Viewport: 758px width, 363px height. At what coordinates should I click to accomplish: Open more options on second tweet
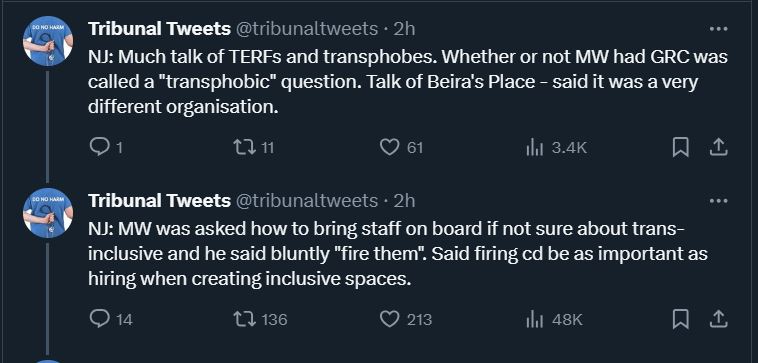click(x=718, y=201)
